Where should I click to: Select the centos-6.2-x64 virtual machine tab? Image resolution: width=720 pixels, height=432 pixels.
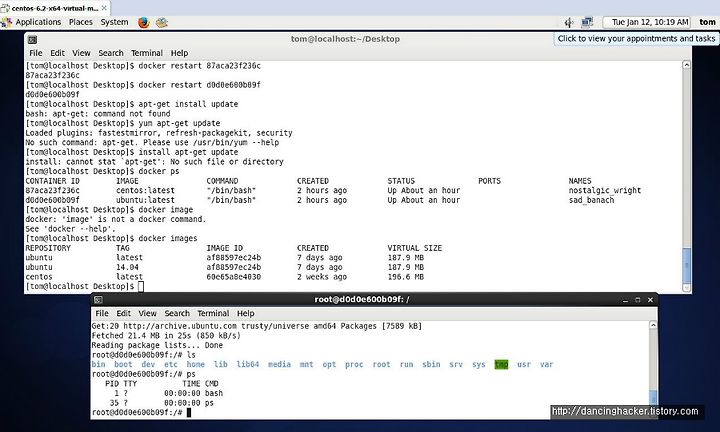tap(54, 8)
